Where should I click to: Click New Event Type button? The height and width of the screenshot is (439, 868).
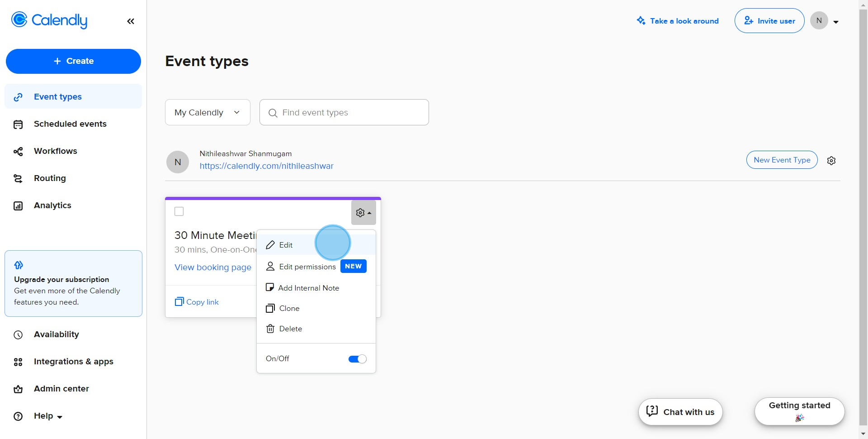(x=782, y=160)
